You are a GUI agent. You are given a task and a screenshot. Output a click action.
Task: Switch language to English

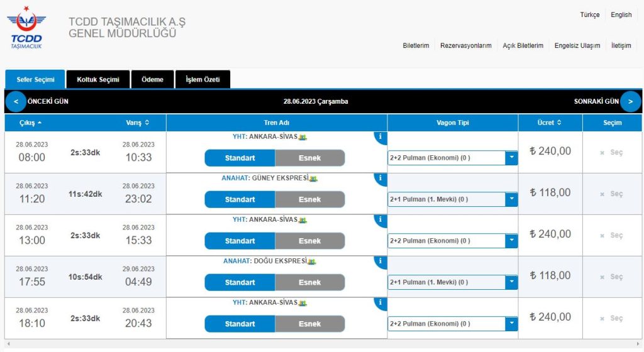pyautogui.click(x=621, y=14)
